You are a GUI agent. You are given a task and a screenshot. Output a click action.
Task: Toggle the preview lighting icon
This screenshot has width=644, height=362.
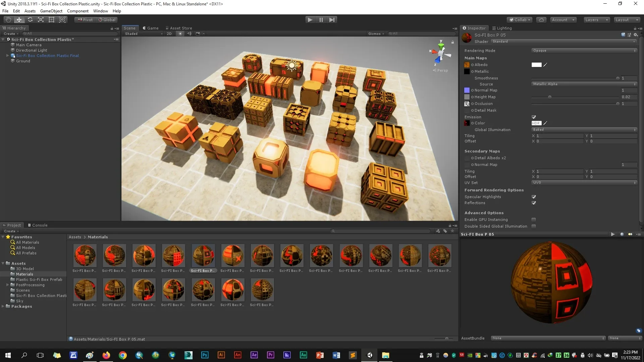(630, 234)
